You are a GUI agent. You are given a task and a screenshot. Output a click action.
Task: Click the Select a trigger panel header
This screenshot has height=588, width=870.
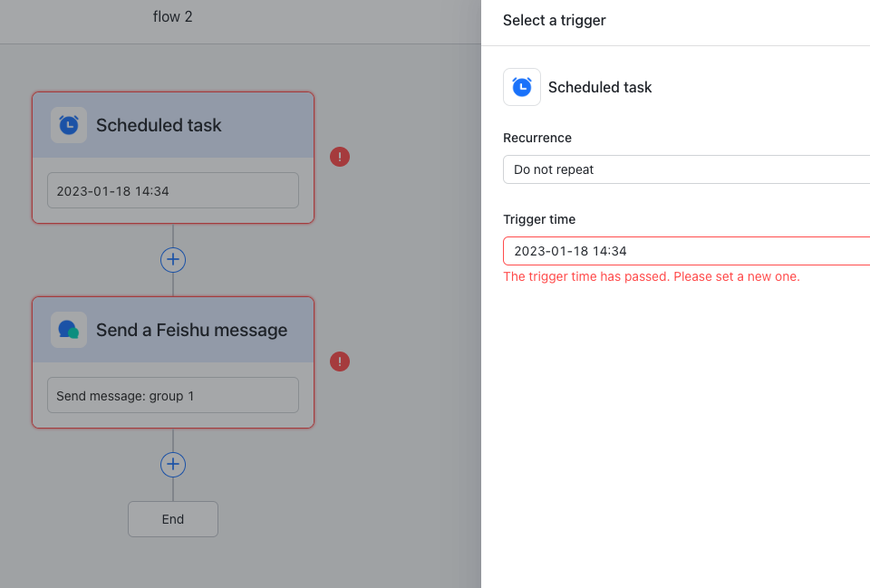554,20
